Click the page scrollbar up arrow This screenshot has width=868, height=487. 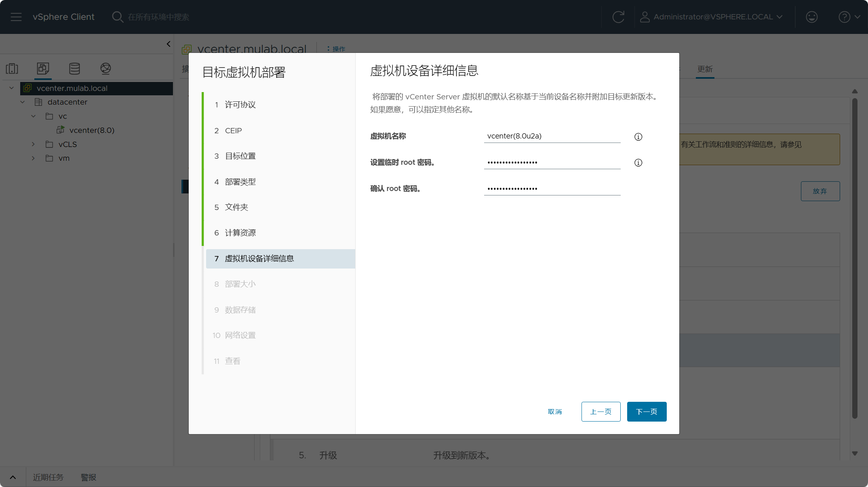coord(855,91)
